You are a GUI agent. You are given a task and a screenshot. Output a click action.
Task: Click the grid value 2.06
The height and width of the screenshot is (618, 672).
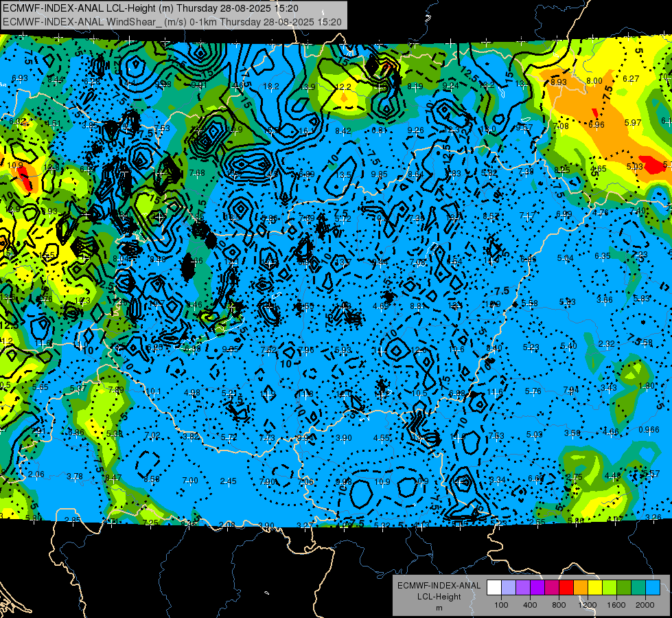[36, 474]
